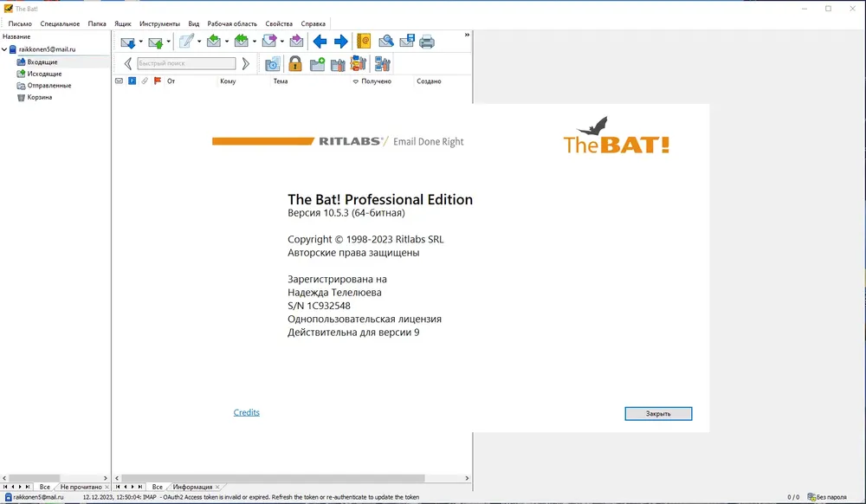The image size is (866, 504).
Task: Switch to the Информация tab
Action: pos(192,487)
